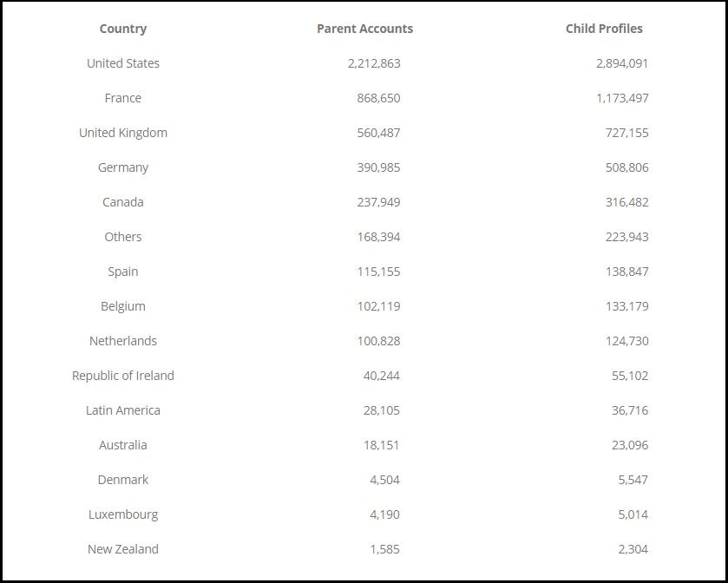Select the Republic of Ireland cell
This screenshot has width=728, height=583.
[123, 376]
